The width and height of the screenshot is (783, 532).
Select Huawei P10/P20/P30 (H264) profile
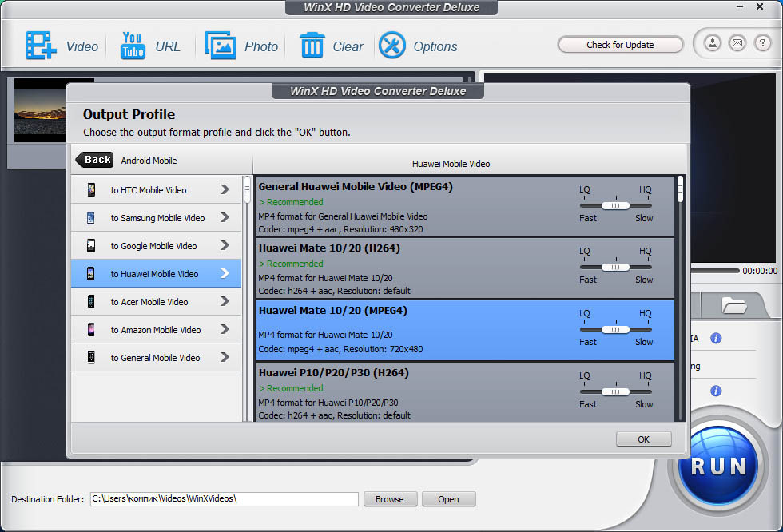[465, 392]
